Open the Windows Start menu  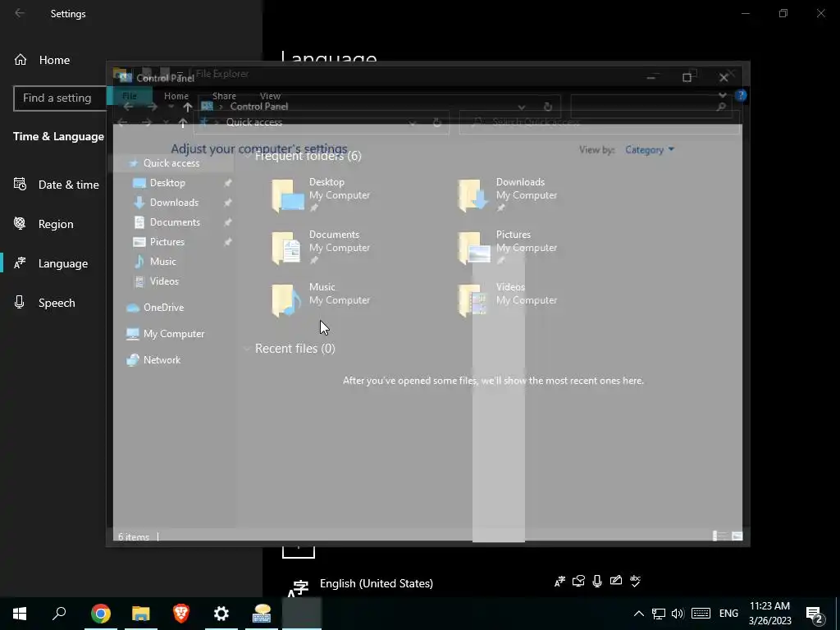(20, 614)
